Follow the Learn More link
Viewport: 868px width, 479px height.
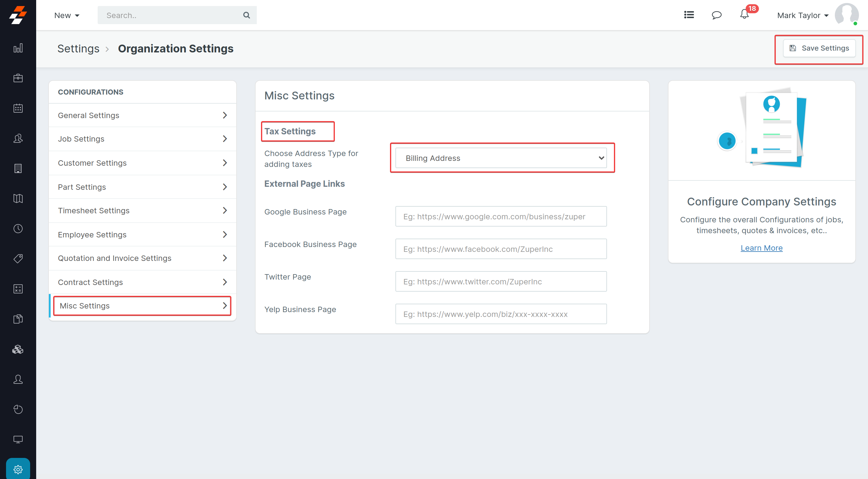point(761,248)
